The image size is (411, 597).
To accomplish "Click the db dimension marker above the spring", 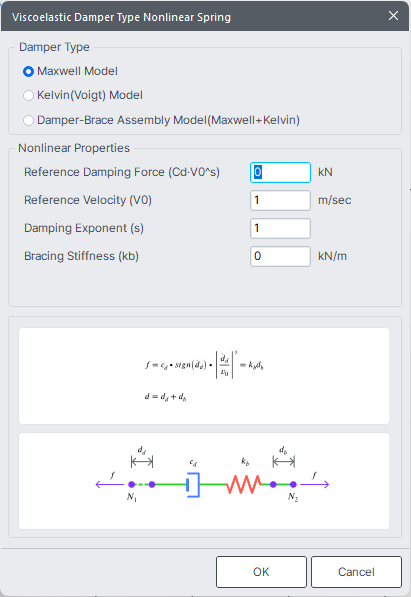I will tap(283, 457).
